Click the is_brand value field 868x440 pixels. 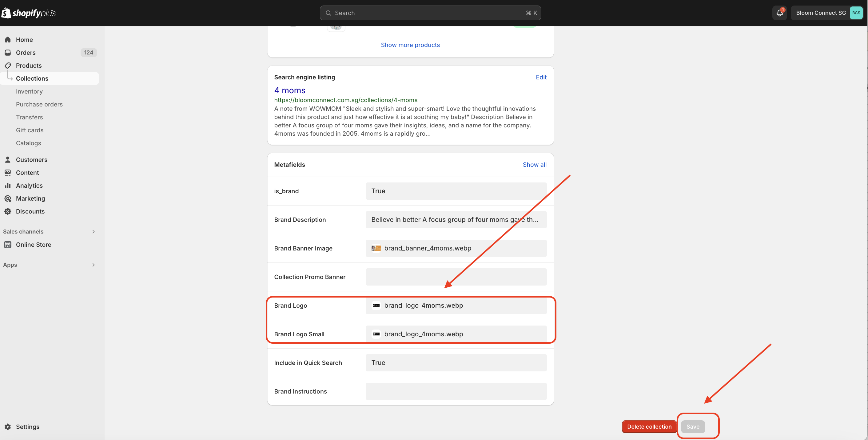pyautogui.click(x=456, y=191)
